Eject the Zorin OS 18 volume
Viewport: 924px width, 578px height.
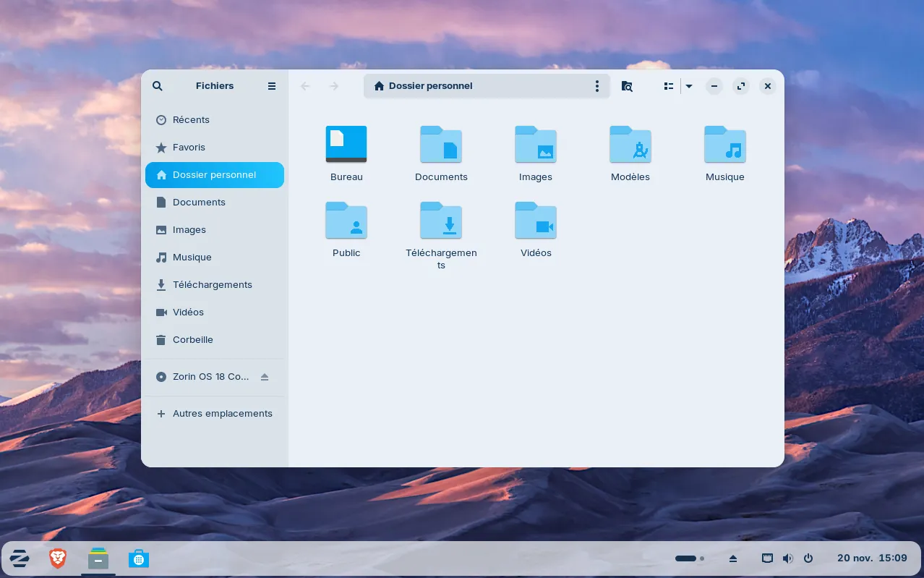click(x=265, y=377)
